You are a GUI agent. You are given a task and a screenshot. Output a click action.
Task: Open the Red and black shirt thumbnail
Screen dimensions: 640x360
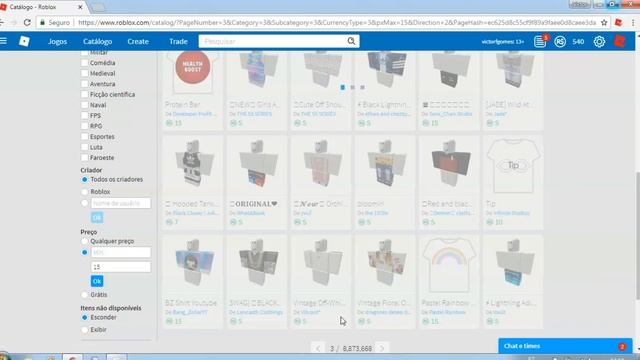(x=449, y=166)
